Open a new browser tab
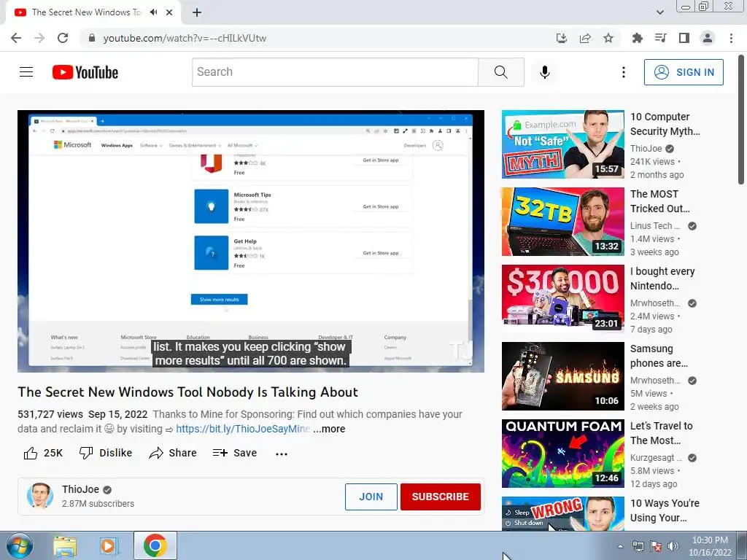The height and width of the screenshot is (560, 747). 197,12
